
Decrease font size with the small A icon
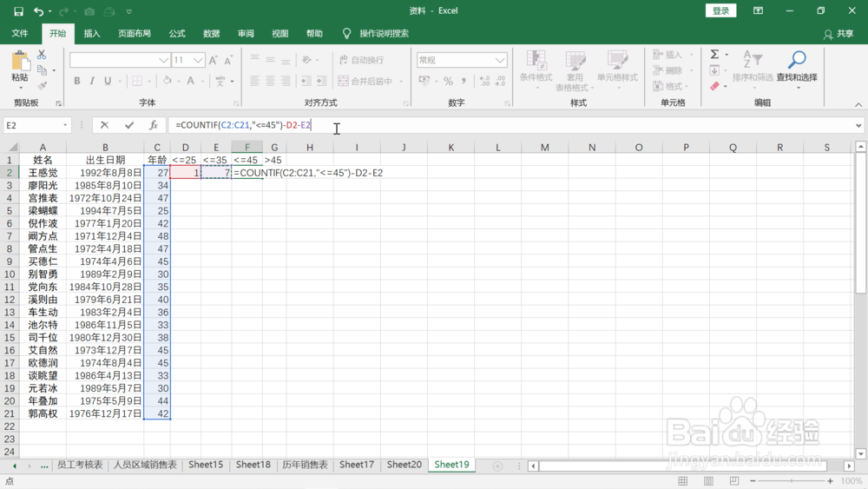(228, 60)
